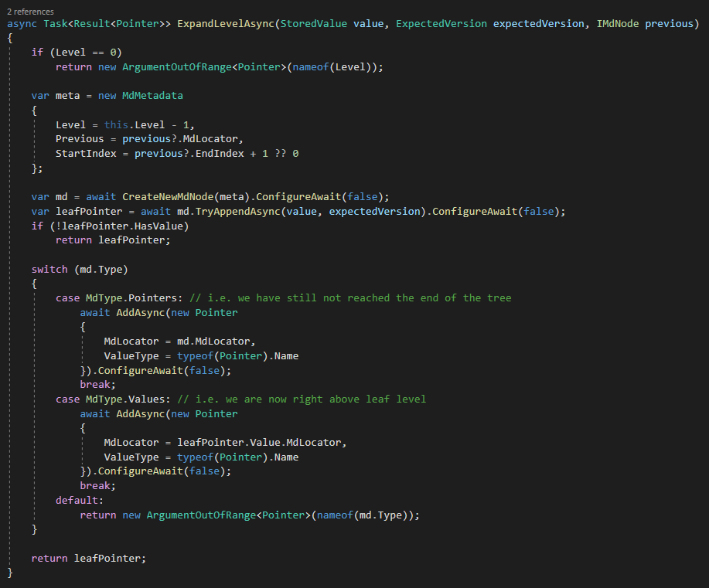709x588 pixels.
Task: Click the CreateNewMdNode method call
Action: (168, 196)
